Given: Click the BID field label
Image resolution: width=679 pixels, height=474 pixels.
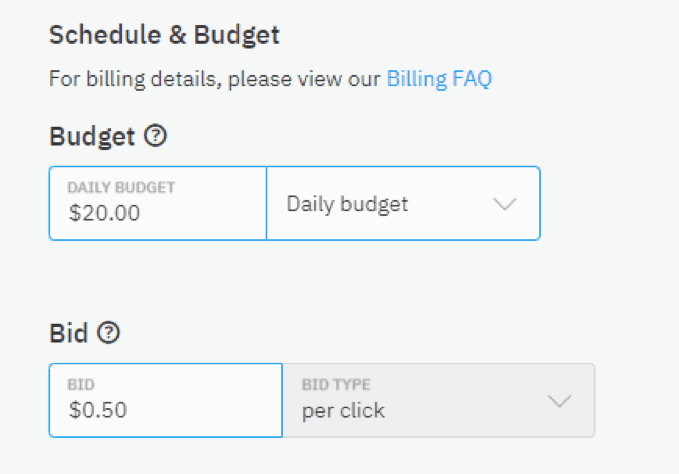Looking at the screenshot, I should 81,384.
